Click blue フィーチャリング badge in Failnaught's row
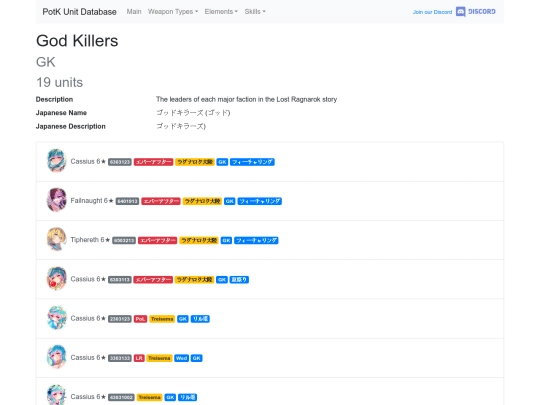The width and height of the screenshot is (540, 405). point(260,201)
